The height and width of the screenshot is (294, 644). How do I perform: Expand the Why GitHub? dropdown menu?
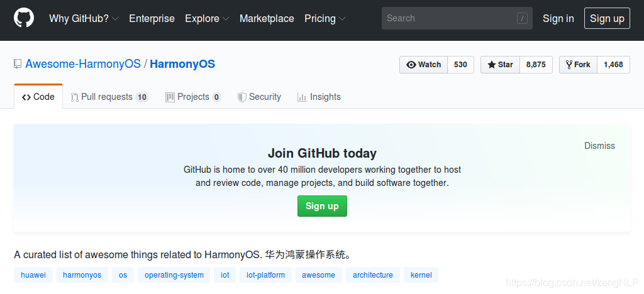coord(84,18)
